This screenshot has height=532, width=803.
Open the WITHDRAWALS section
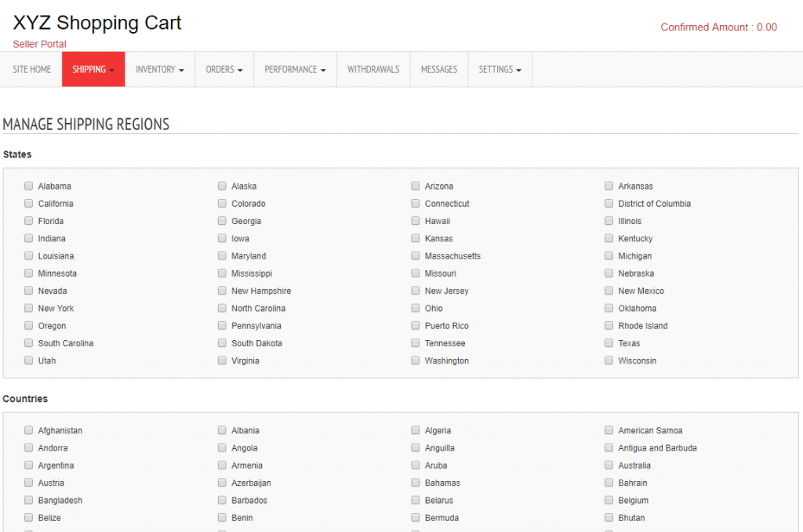point(373,69)
